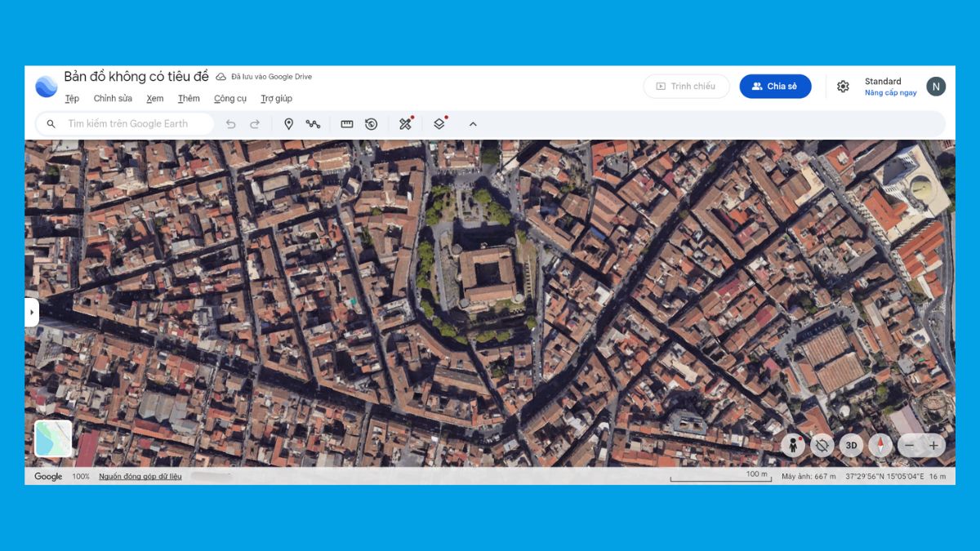Click the redo arrow in toolbar
980x551 pixels.
click(x=255, y=124)
